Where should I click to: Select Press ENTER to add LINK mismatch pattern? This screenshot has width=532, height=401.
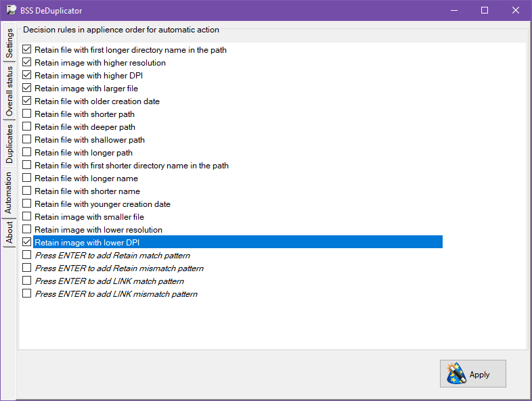(x=116, y=294)
